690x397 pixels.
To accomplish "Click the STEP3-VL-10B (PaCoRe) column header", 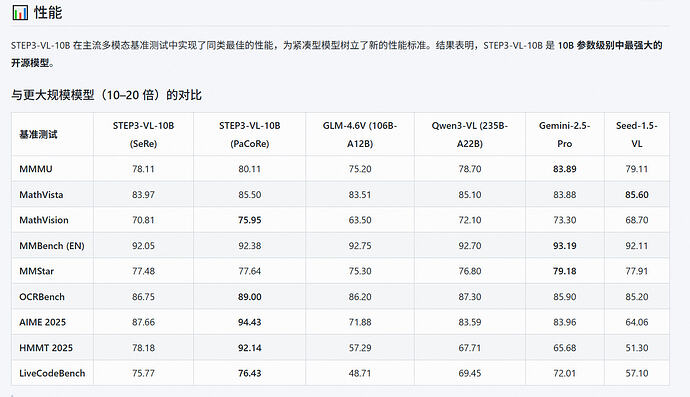I will pyautogui.click(x=250, y=134).
